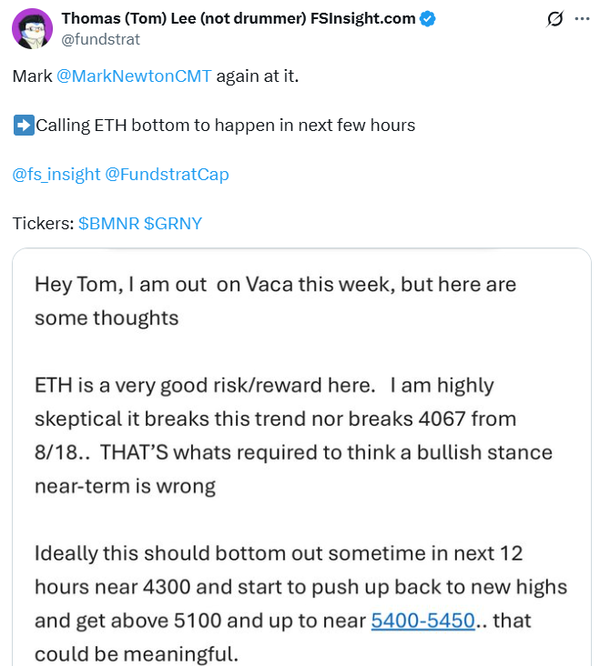The height and width of the screenshot is (666, 600).
Task: Click the "Calling ETH bottom" tweet line
Action: (x=225, y=125)
